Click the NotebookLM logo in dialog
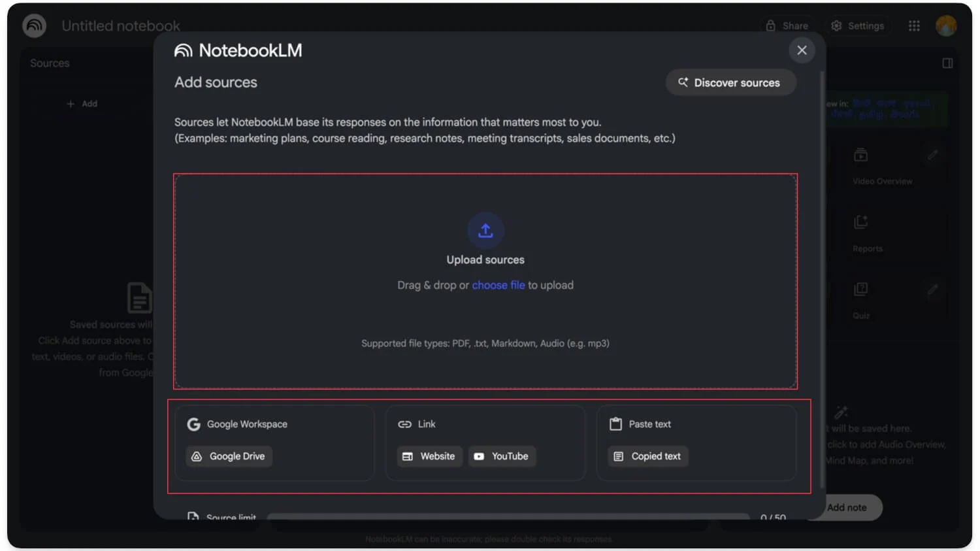The image size is (980, 551). [x=184, y=50]
